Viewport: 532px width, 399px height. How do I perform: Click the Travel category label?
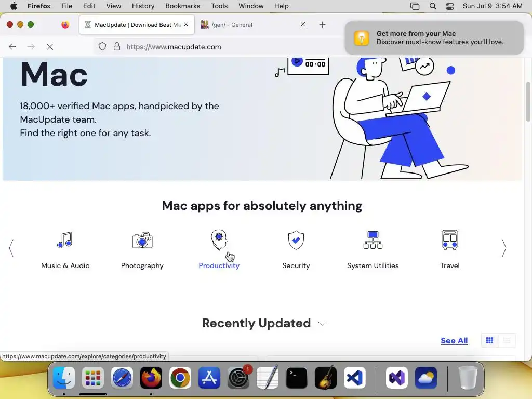point(450,265)
